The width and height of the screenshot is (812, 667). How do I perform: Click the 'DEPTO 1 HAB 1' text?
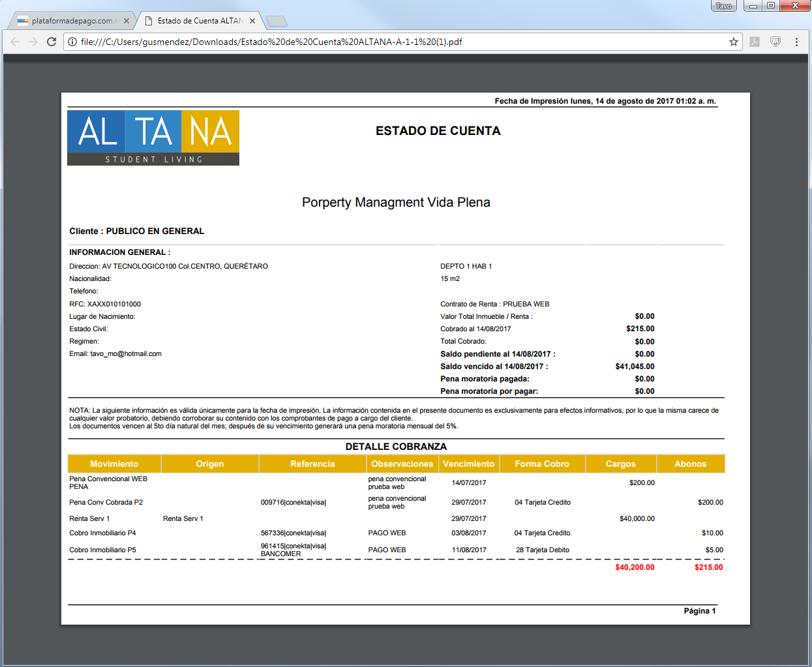pos(466,266)
